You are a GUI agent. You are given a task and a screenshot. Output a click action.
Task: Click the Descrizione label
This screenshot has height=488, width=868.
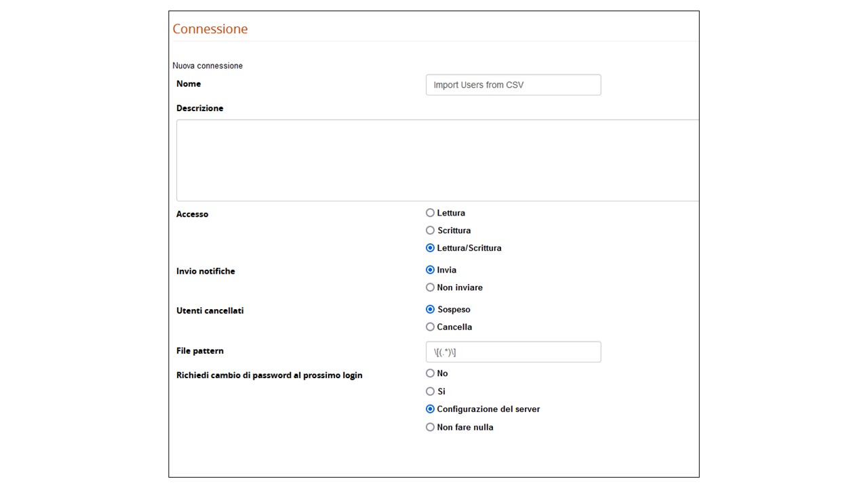(199, 108)
